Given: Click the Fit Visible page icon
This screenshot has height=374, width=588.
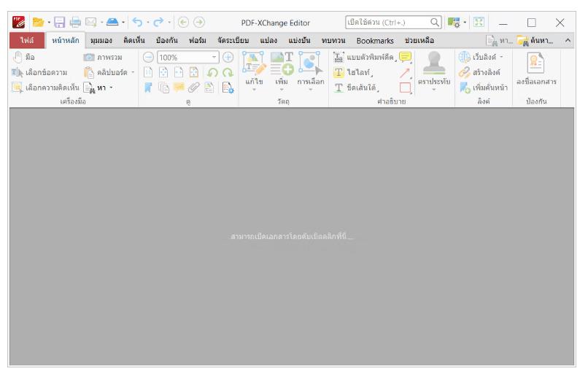Looking at the screenshot, I should tap(194, 72).
